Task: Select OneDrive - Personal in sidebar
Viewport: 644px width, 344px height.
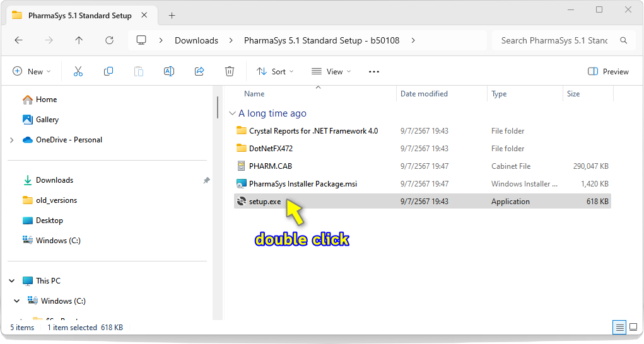Action: (x=69, y=139)
